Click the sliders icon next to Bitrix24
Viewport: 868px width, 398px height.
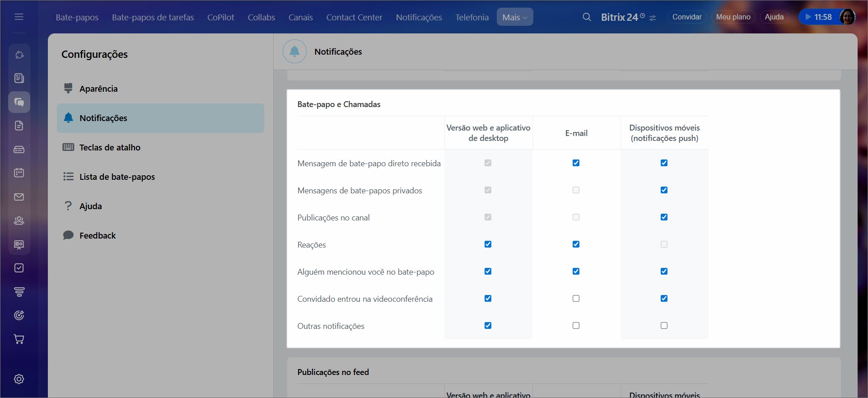click(x=653, y=18)
